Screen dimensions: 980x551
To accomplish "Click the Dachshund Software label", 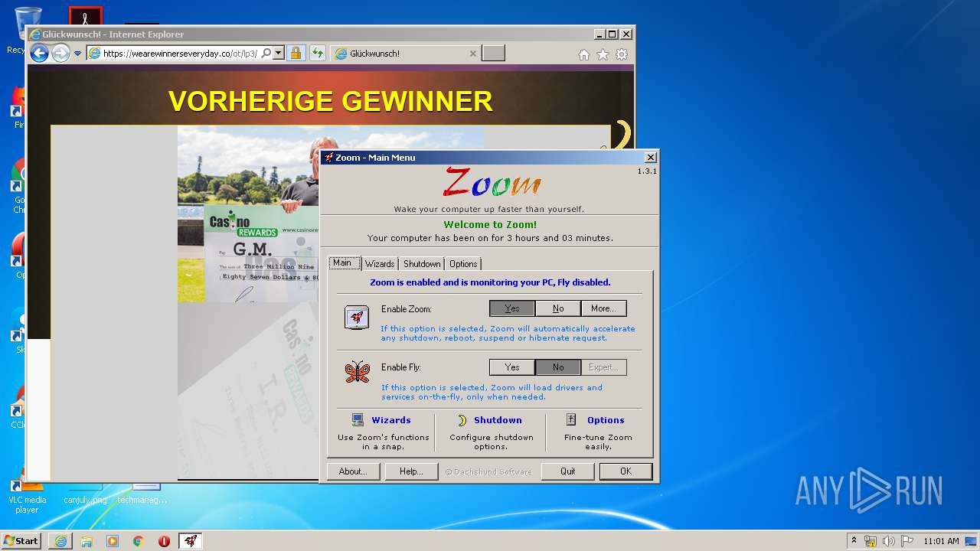I will [x=488, y=472].
